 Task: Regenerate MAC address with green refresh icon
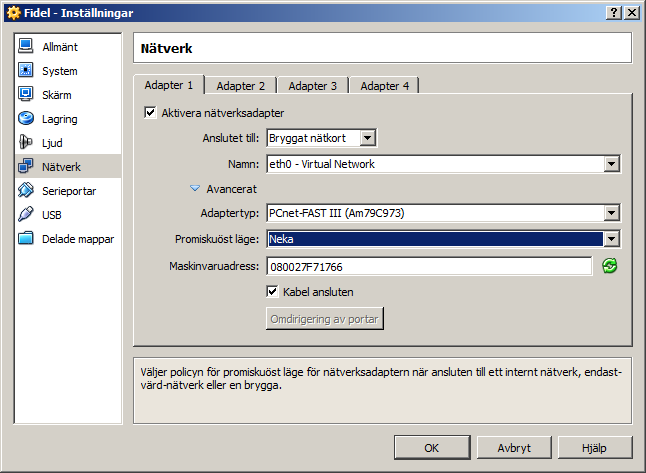click(610, 266)
